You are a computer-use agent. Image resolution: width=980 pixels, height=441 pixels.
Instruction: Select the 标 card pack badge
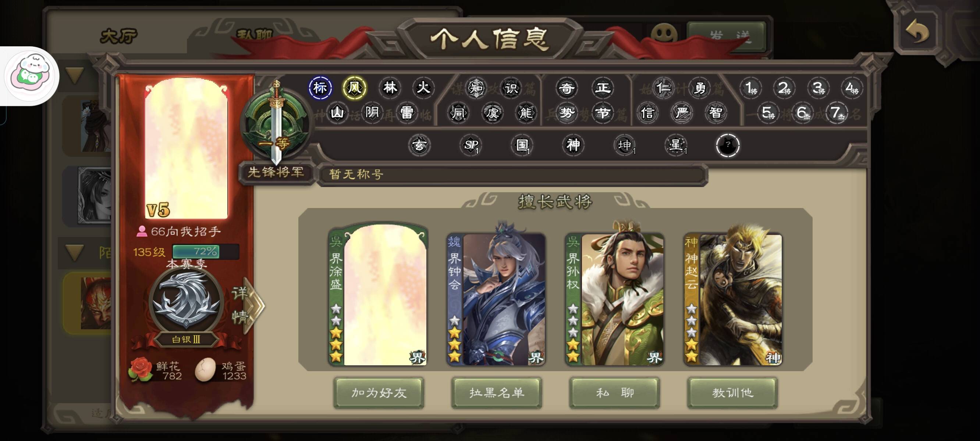coord(320,88)
